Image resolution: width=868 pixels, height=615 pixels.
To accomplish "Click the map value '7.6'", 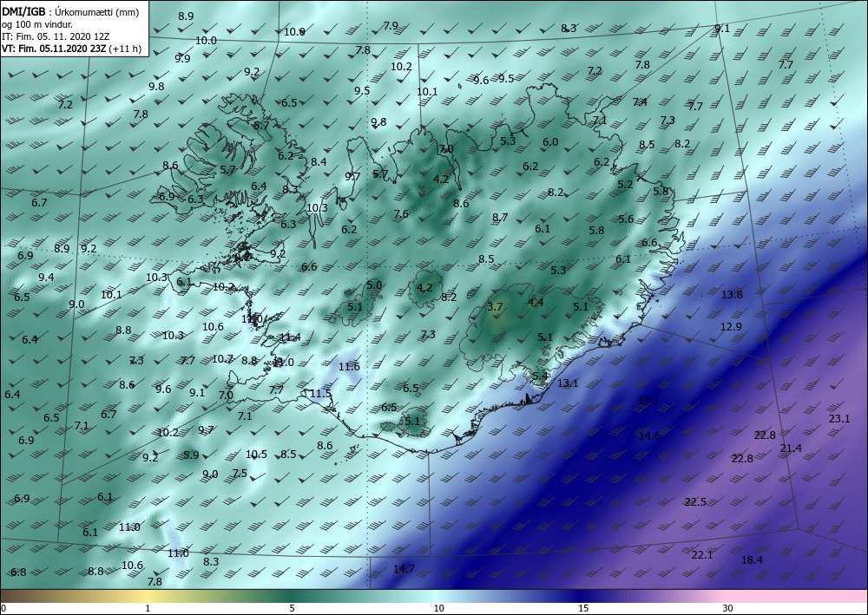I will [x=401, y=213].
